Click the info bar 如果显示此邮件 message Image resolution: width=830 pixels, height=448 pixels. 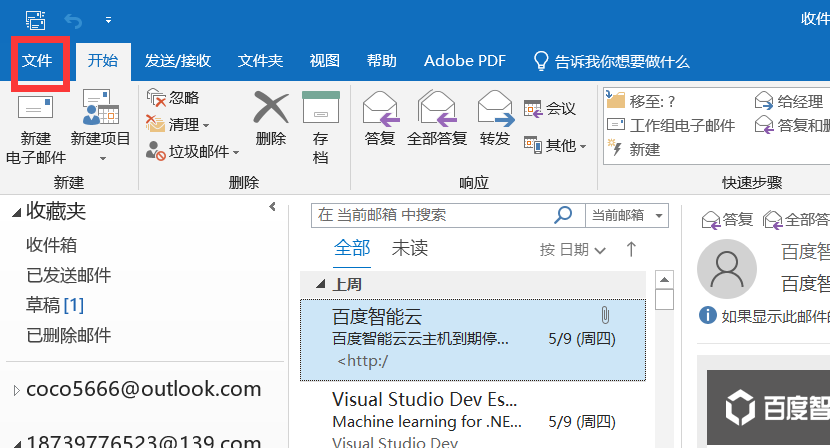tap(764, 316)
